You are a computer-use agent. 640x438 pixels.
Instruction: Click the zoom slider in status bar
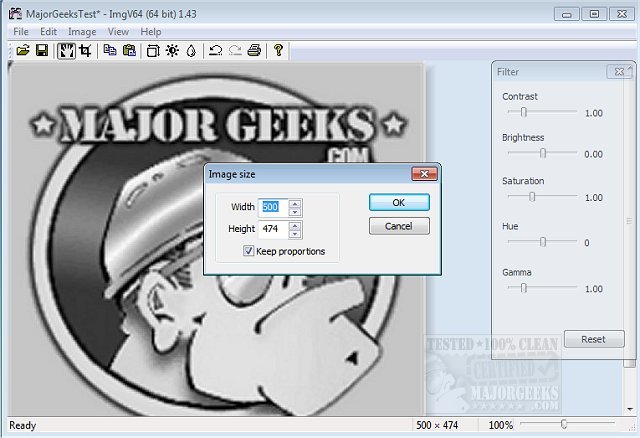564,424
